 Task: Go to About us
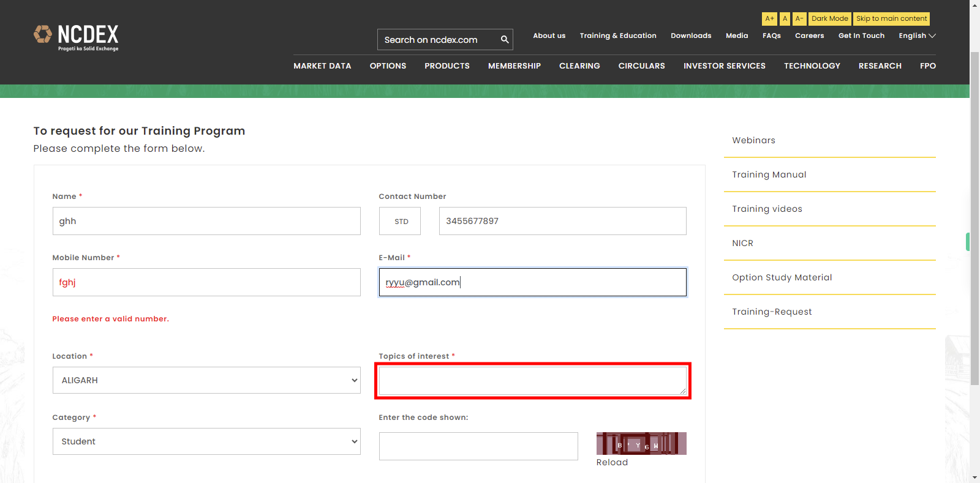coord(549,36)
